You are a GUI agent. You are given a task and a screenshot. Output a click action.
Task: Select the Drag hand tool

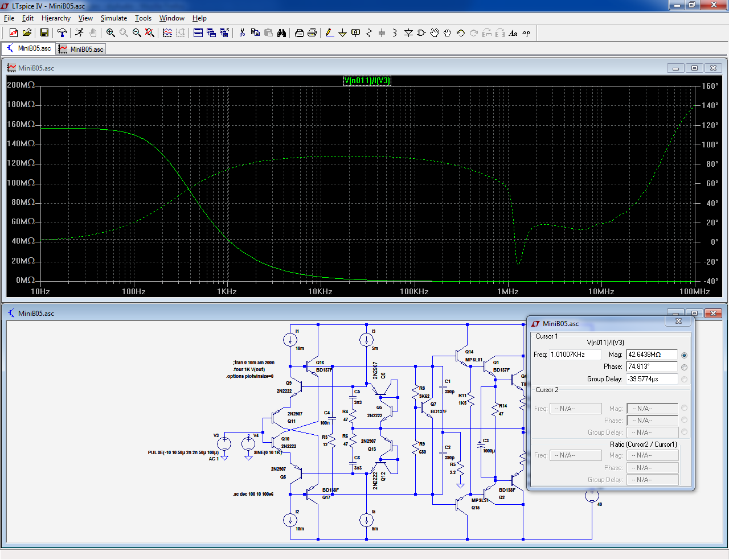point(448,33)
